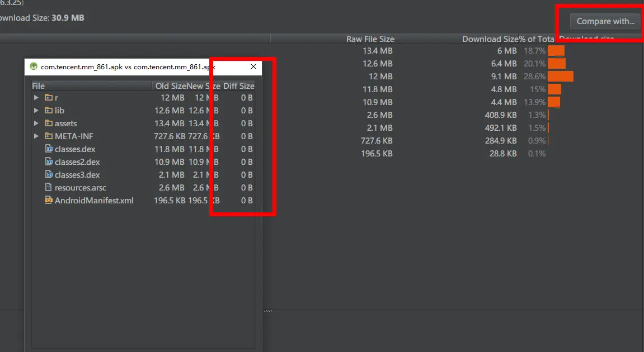Sort by Diff Size column header
Image resolution: width=644 pixels, height=352 pixels.
point(238,85)
